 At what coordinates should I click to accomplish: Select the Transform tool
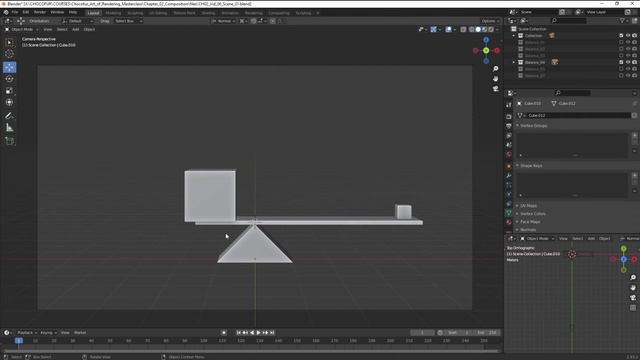9,102
